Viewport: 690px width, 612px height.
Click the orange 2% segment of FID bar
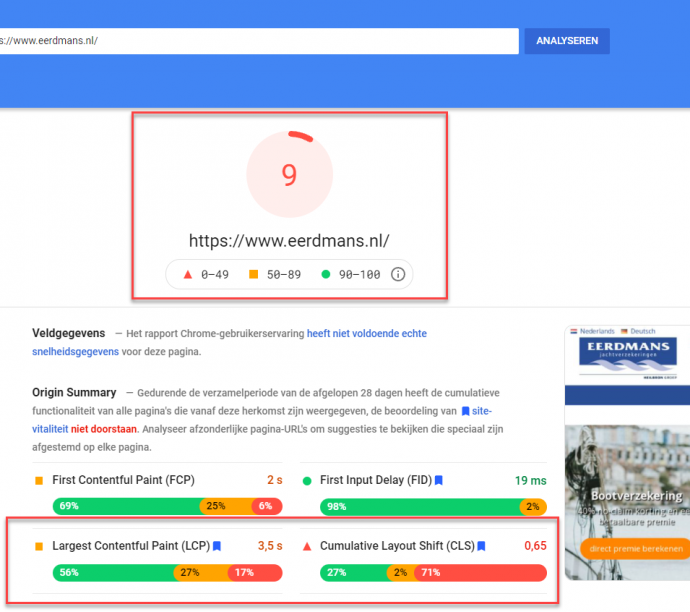533,506
